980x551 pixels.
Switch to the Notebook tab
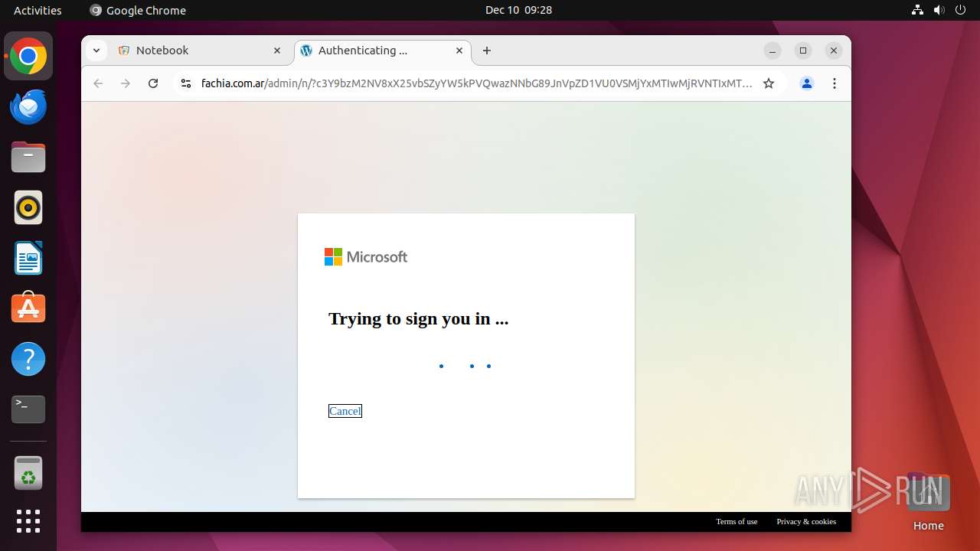coord(200,51)
